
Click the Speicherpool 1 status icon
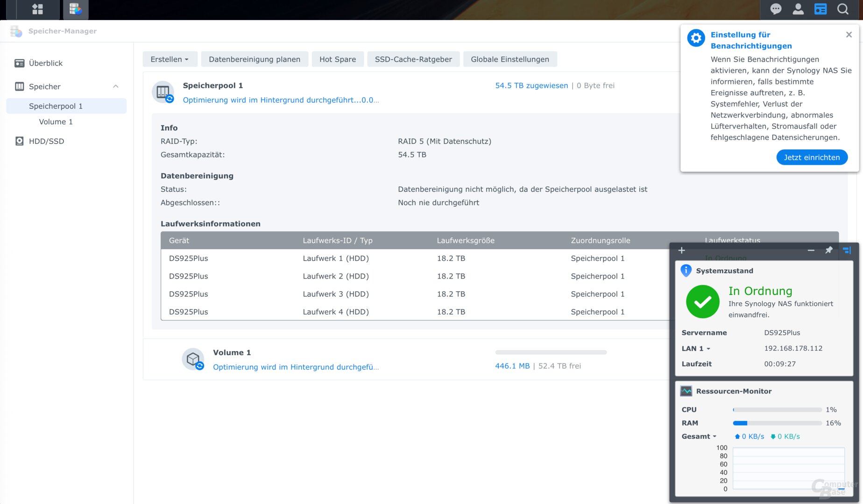coord(163,92)
